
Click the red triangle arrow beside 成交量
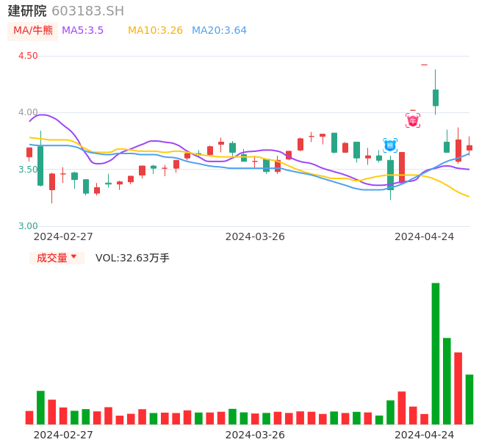[73, 257]
